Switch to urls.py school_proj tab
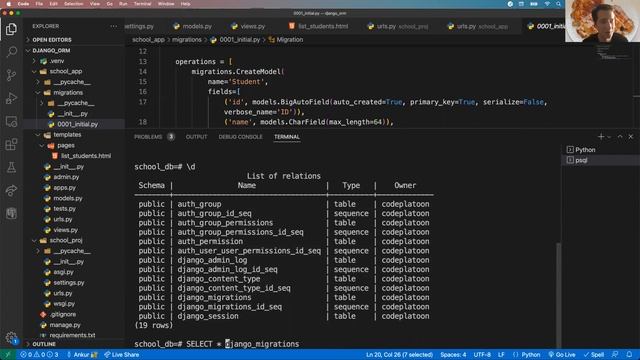The width and height of the screenshot is (640, 360). pyautogui.click(x=398, y=26)
